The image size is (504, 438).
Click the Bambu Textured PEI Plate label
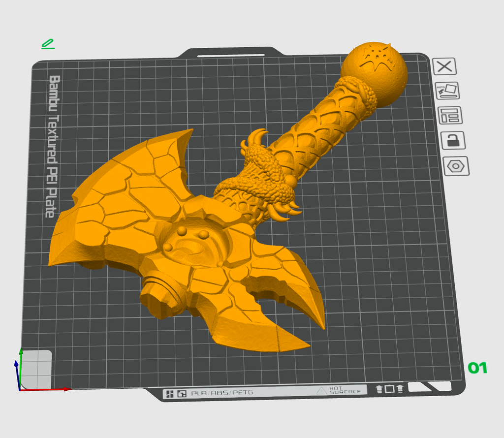point(53,147)
